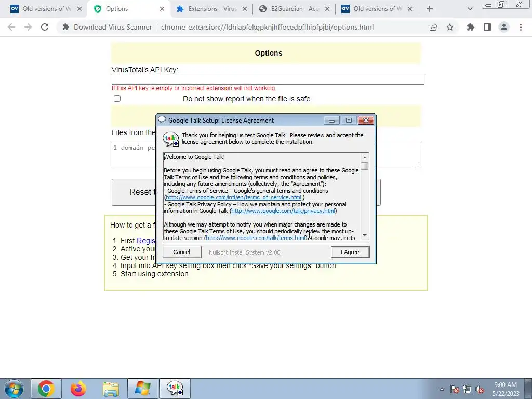Minimize the Google Talk Setup window
The image size is (532, 399).
click(x=331, y=120)
